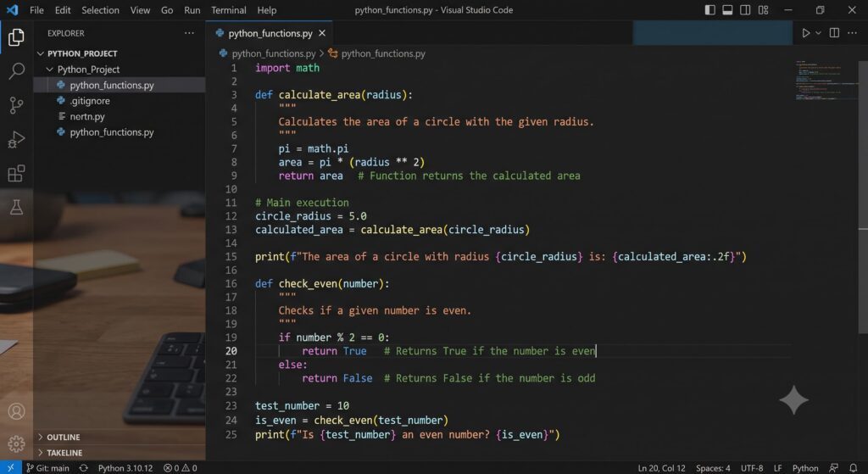Run the Python file with play button
The height and width of the screenshot is (474, 868).
[806, 33]
